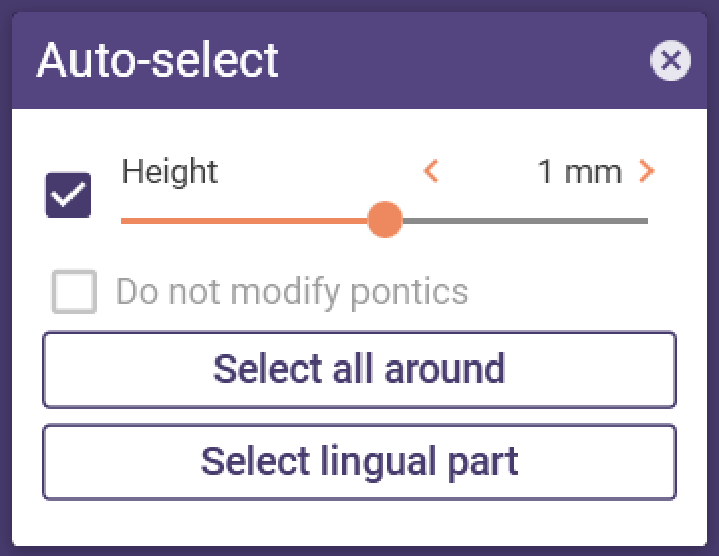Screen dimensions: 719x556
Task: Click the 1 mm height value
Action: point(580,172)
